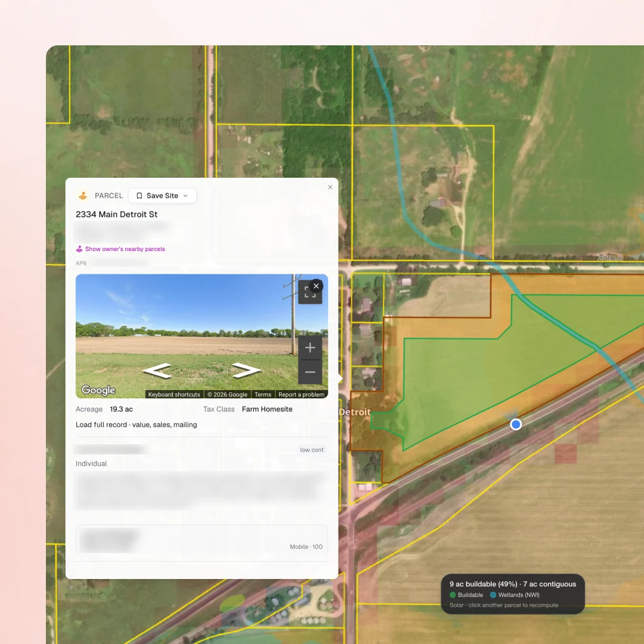Click the APN field label
This screenshot has height=644, width=644.
pyautogui.click(x=81, y=264)
